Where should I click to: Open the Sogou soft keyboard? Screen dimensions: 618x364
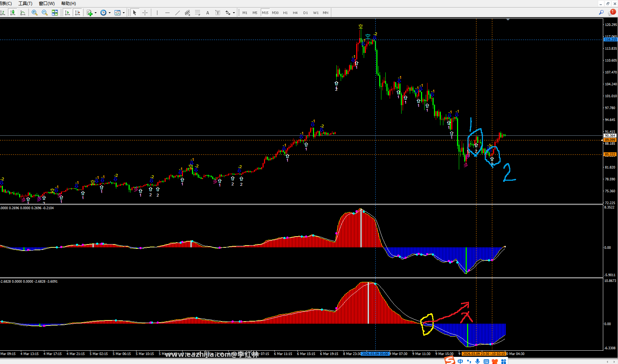(x=486, y=361)
